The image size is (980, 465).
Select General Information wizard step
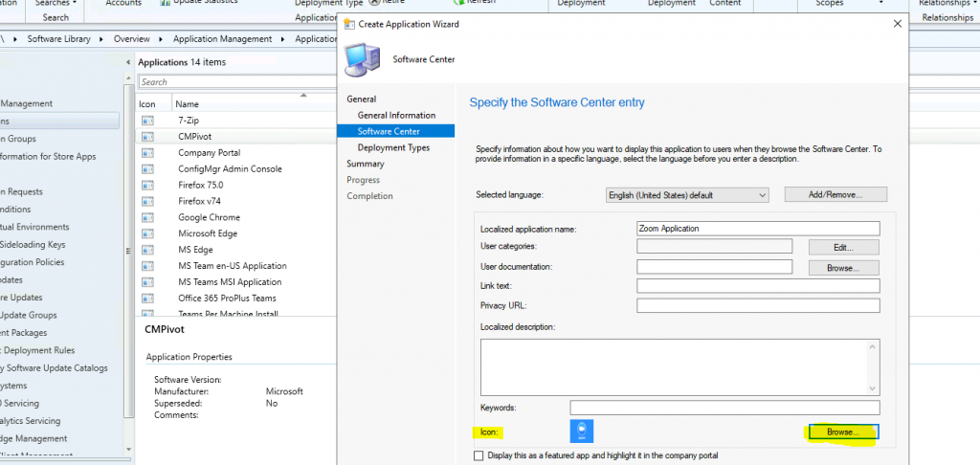pyautogui.click(x=396, y=115)
